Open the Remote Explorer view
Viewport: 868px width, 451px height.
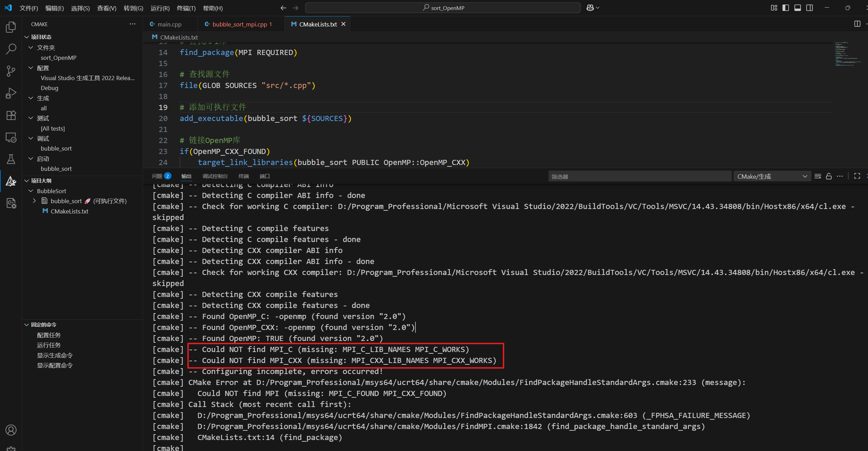pos(11,137)
